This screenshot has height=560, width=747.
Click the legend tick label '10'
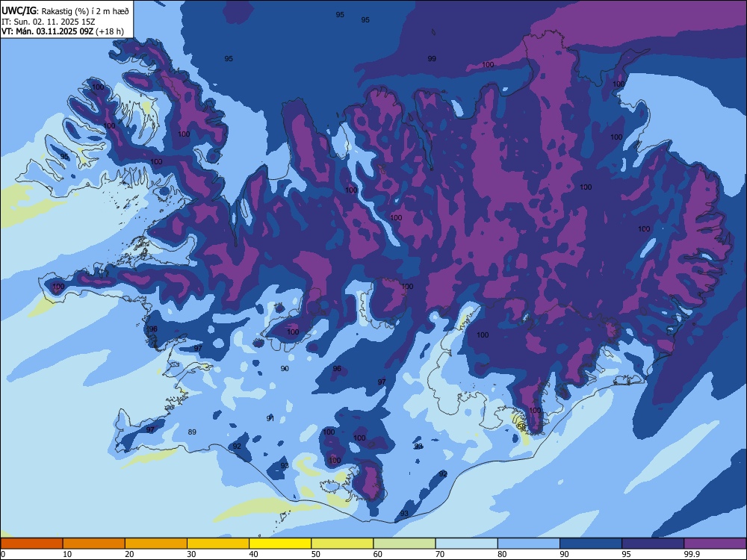(x=67, y=554)
